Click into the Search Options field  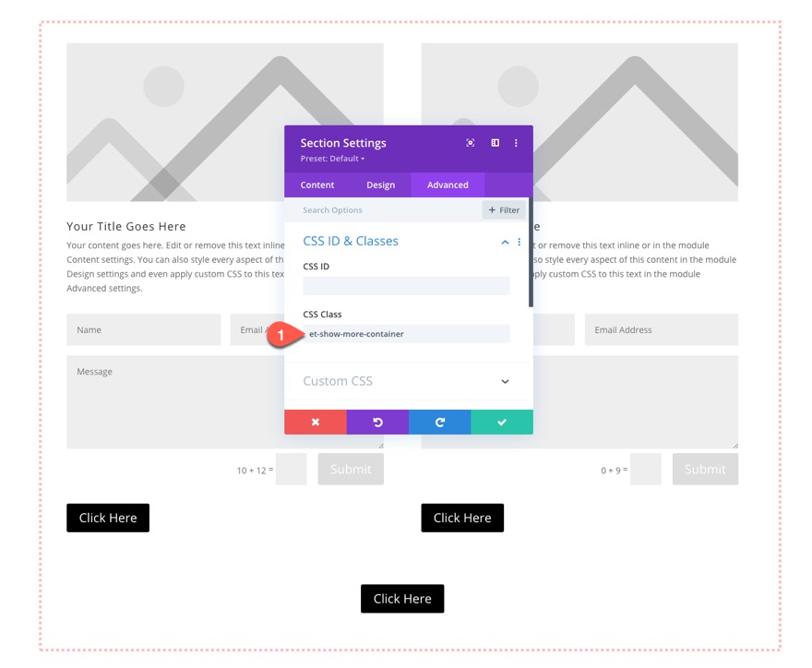369,209
